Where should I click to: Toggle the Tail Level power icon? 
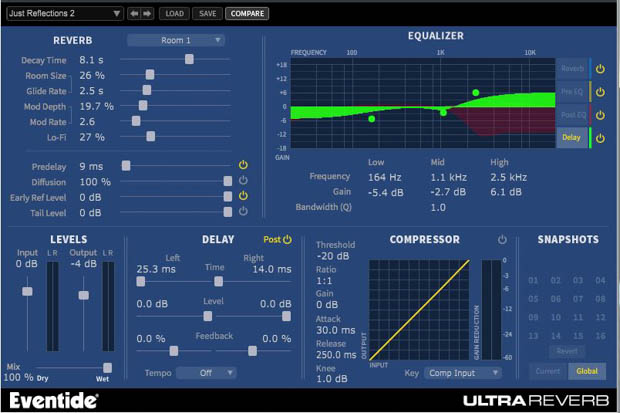(242, 212)
